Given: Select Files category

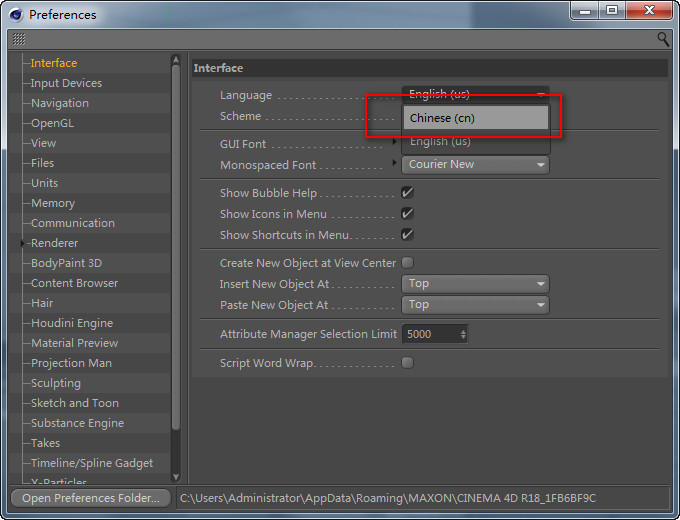Looking at the screenshot, I should point(42,163).
